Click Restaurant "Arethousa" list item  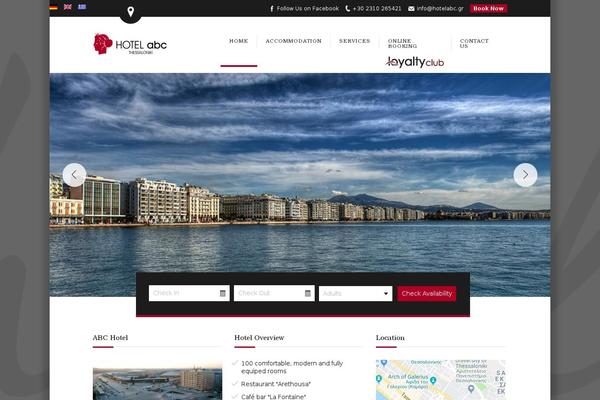[276, 384]
